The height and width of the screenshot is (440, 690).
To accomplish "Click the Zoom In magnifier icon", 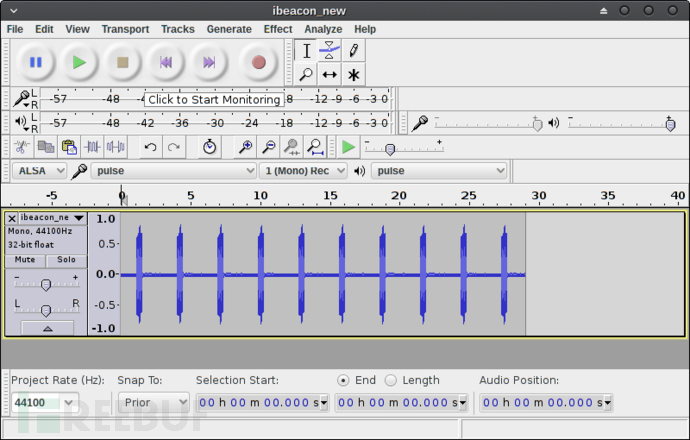I will 245,147.
